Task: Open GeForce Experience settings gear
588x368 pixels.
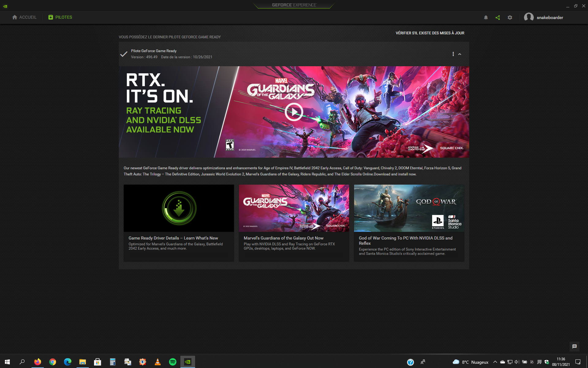Action: 510,17
